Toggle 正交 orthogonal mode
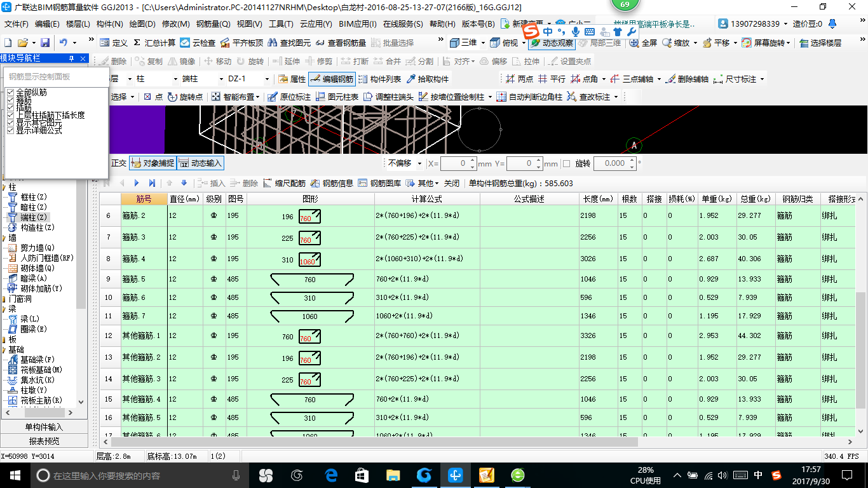The image size is (868, 488). point(119,163)
